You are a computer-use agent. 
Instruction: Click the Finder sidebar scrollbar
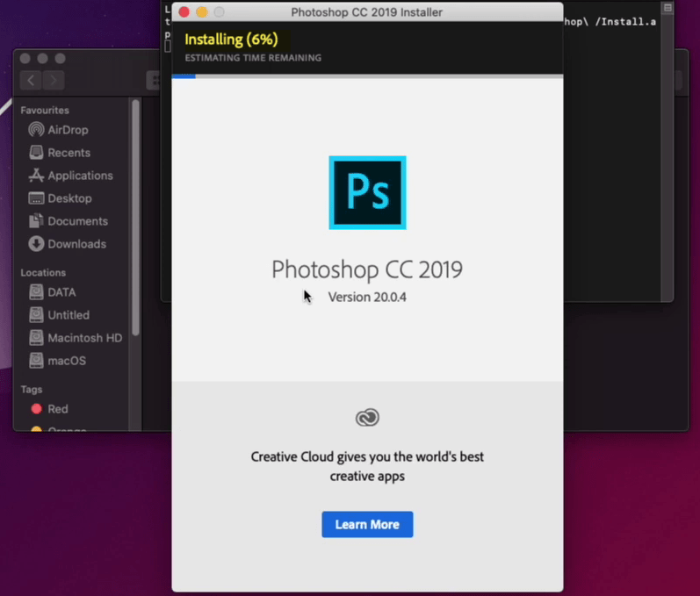tap(135, 218)
